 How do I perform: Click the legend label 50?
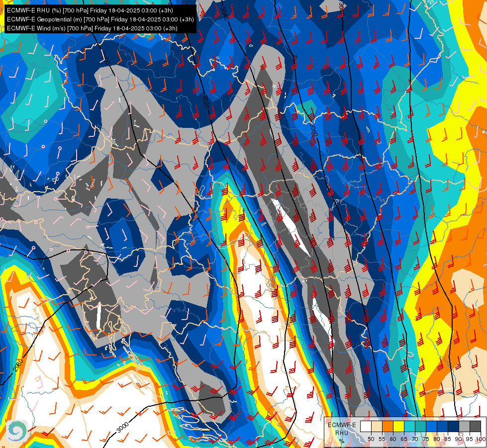pos(371,439)
